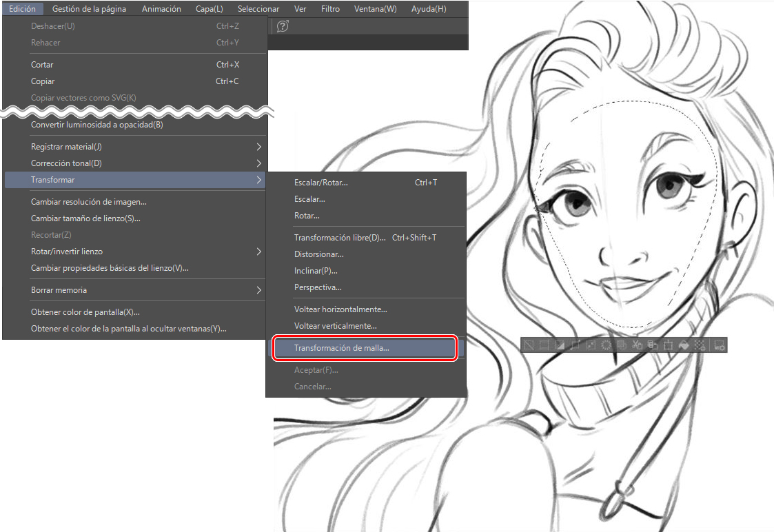Open the Capa(L) menu
Image resolution: width=774 pixels, height=532 pixels.
209,9
